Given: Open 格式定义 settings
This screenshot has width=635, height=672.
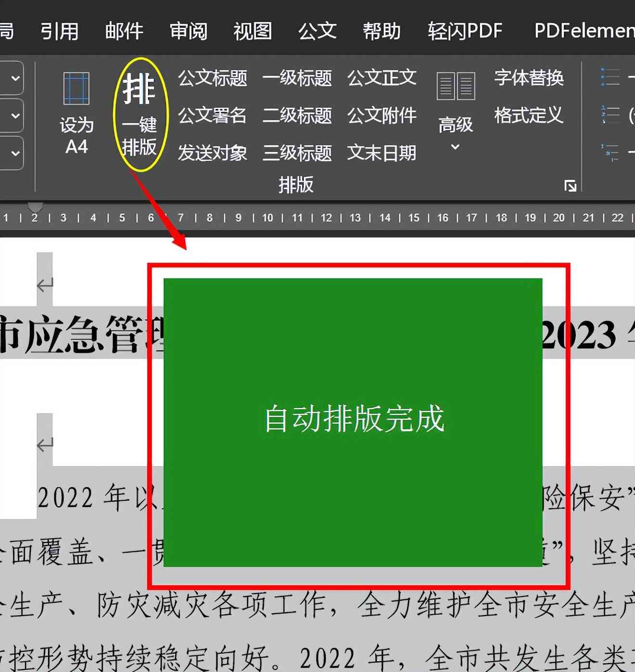Looking at the screenshot, I should [x=529, y=115].
